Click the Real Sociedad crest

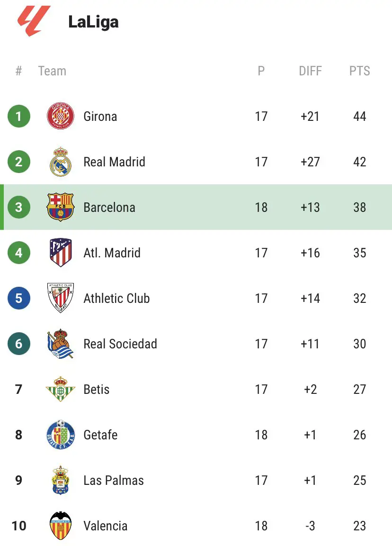(61, 344)
